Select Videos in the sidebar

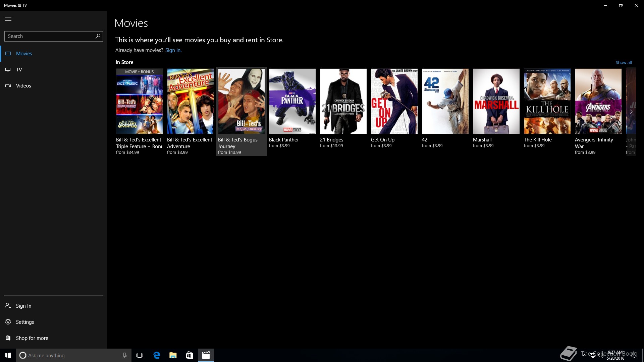pos(54,86)
